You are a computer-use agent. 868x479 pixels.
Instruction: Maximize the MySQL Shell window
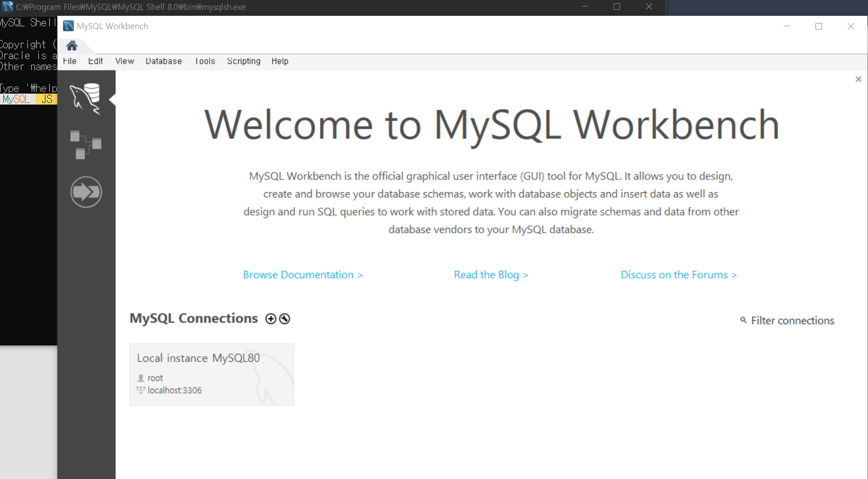617,7
